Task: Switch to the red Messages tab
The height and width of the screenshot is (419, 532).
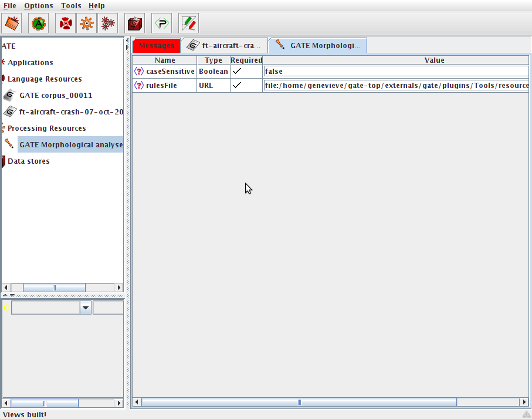Action: 157,46
